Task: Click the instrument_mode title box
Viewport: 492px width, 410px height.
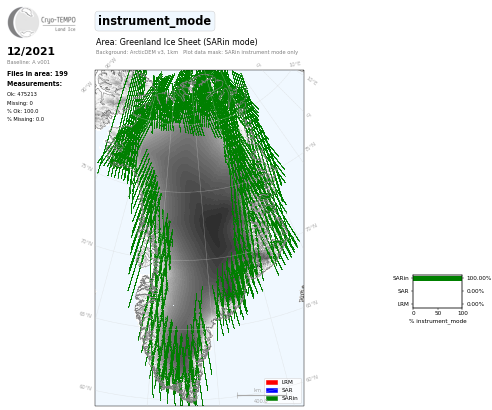Action: coord(155,21)
